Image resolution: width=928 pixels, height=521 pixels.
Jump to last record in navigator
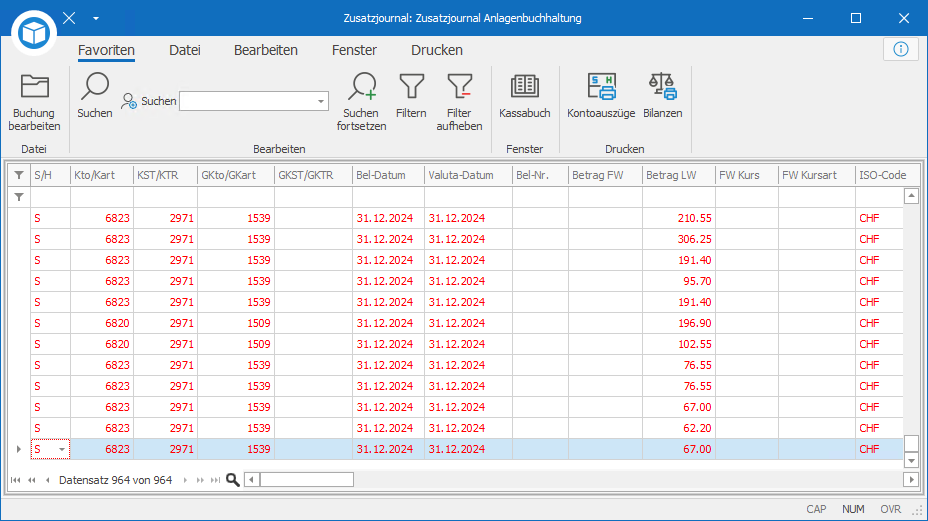coord(215,480)
